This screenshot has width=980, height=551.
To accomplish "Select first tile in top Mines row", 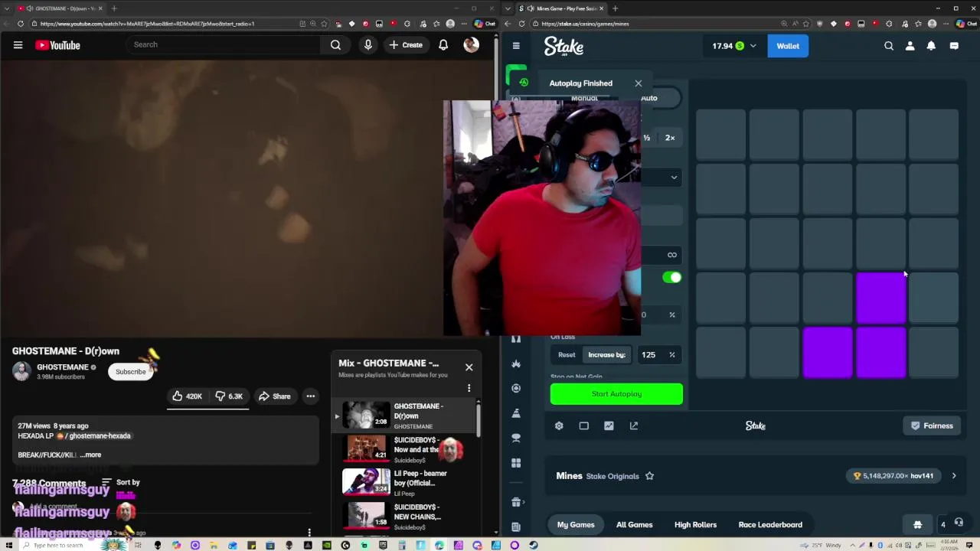I will pos(720,134).
